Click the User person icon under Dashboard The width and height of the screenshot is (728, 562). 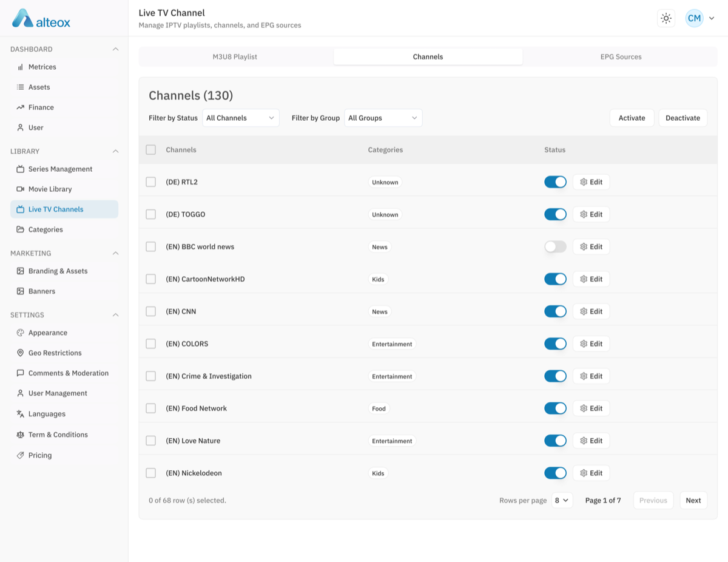pyautogui.click(x=20, y=127)
